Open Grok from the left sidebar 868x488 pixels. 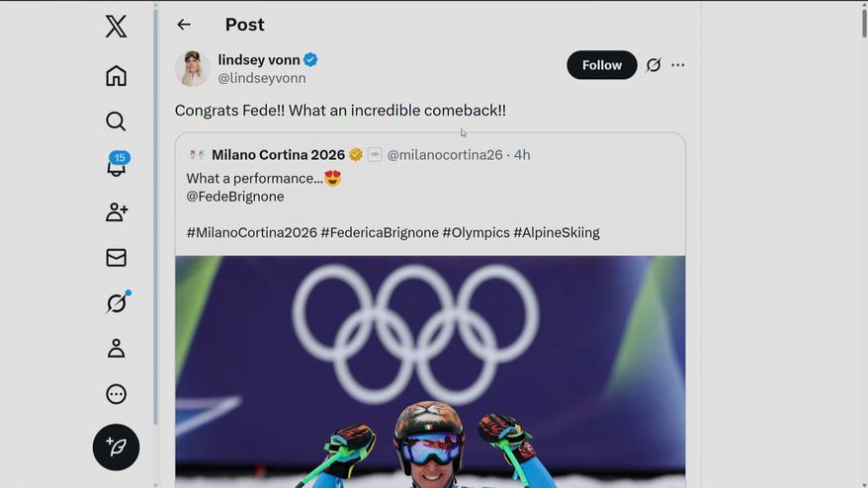116,303
